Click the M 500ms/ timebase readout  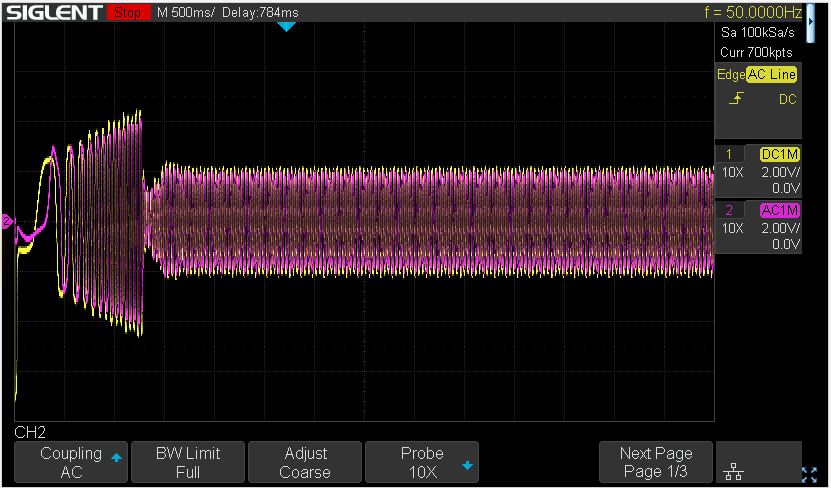(186, 12)
